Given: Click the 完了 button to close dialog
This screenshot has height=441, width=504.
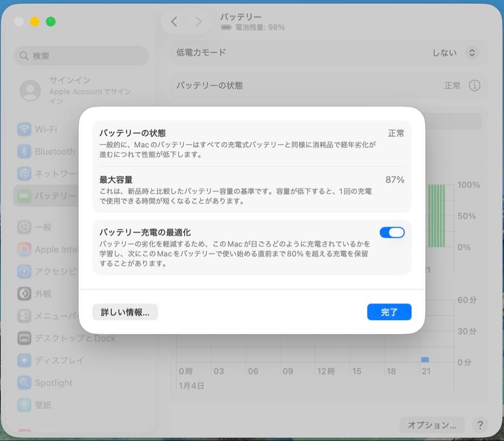Looking at the screenshot, I should click(389, 312).
